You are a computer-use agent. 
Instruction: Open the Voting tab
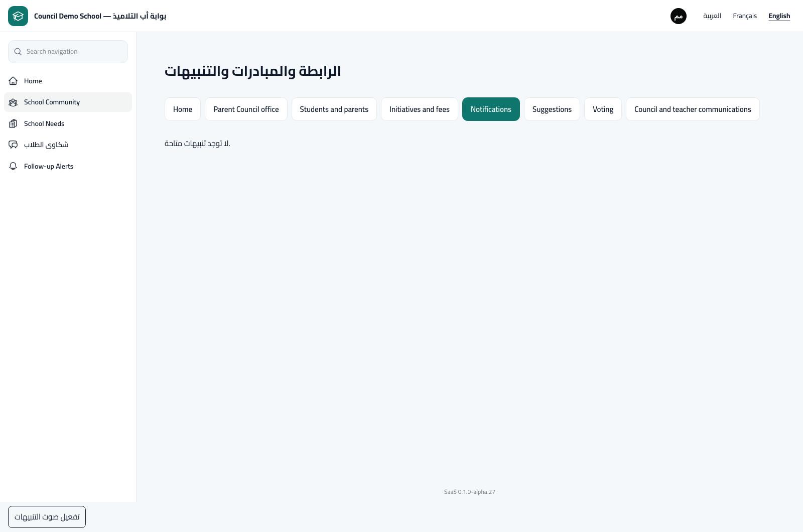[x=603, y=109]
